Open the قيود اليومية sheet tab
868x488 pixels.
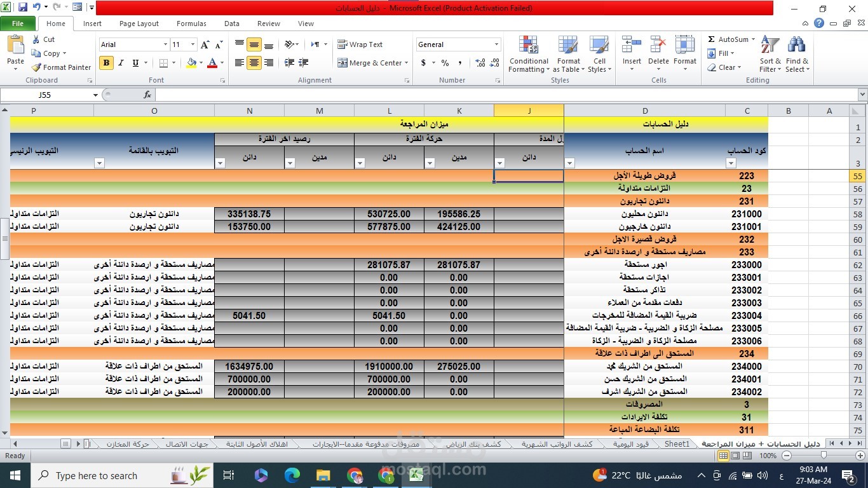(630, 444)
